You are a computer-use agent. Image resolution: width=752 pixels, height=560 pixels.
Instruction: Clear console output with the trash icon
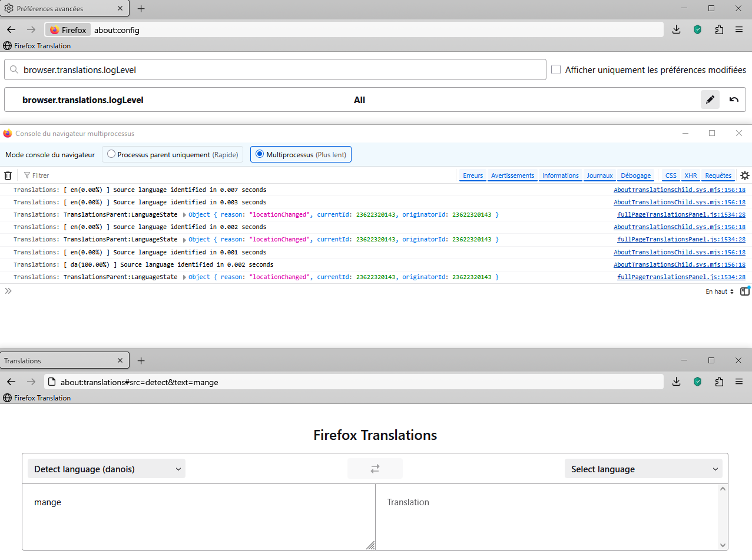[8, 175]
